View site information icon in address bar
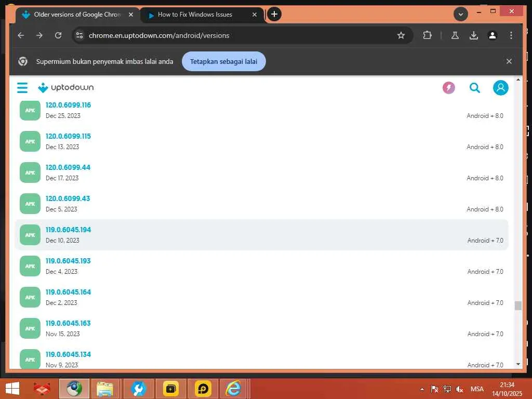Image resolution: width=532 pixels, height=399 pixels. [x=79, y=35]
